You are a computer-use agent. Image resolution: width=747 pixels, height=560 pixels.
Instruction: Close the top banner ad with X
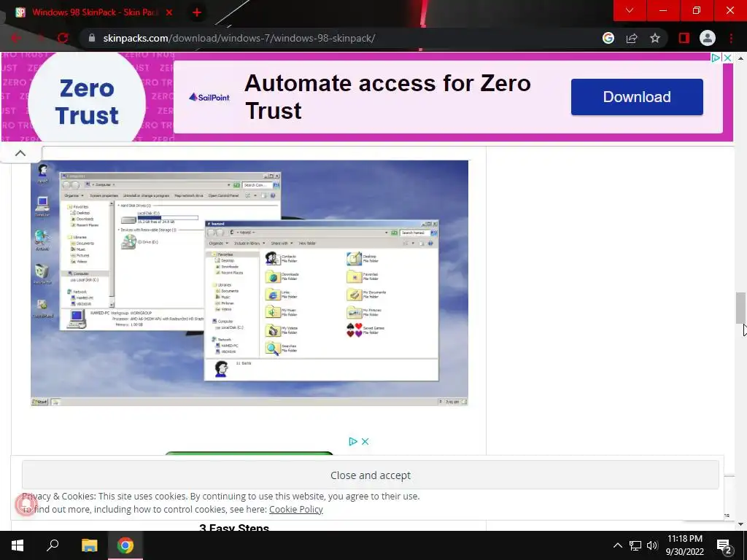727,58
